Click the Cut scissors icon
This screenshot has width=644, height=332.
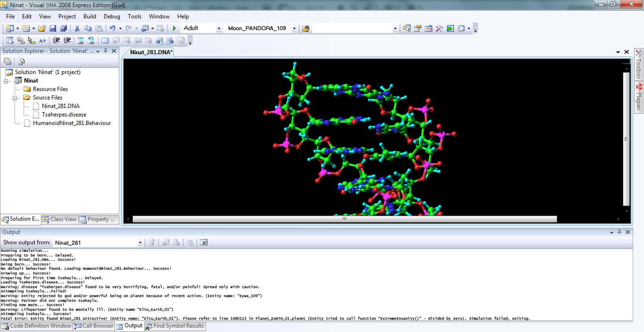[77, 28]
